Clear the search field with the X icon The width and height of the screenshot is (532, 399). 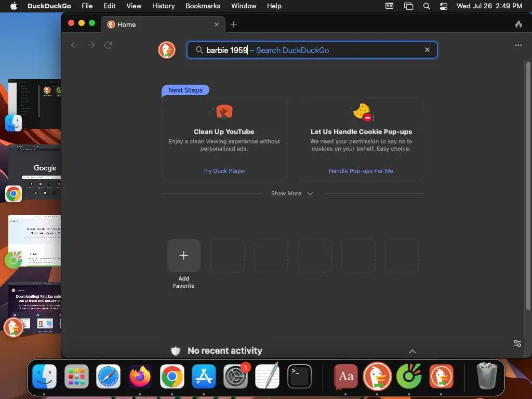pyautogui.click(x=427, y=50)
